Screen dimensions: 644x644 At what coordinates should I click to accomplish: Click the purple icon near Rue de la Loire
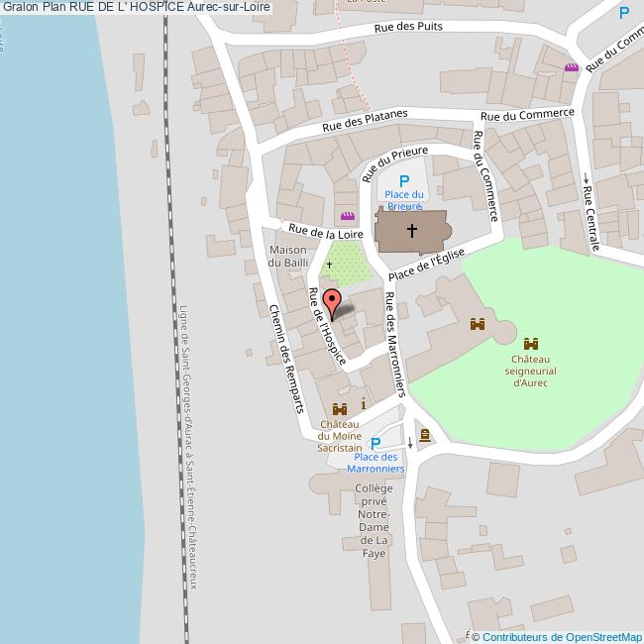(347, 216)
